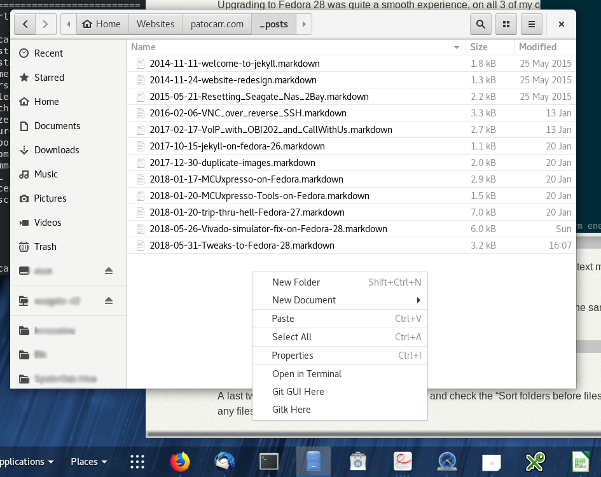601x477 pixels.
Task: Open the Applications menu in the panel
Action: (26, 462)
